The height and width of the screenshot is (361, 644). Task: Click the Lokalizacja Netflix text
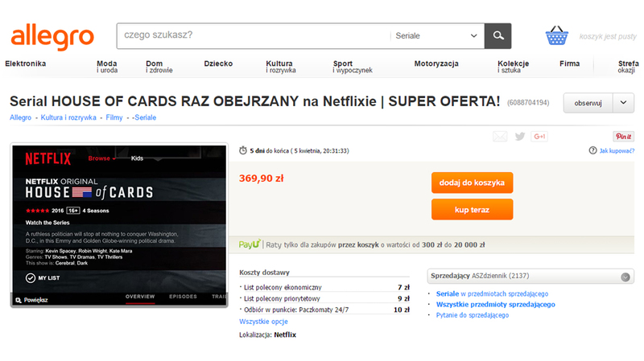point(267,334)
